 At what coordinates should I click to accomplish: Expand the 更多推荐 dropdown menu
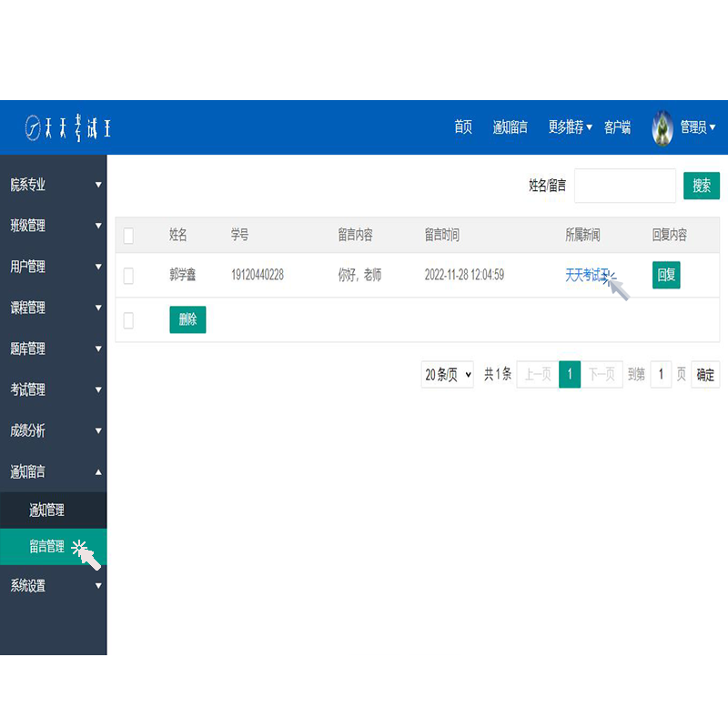(x=571, y=126)
